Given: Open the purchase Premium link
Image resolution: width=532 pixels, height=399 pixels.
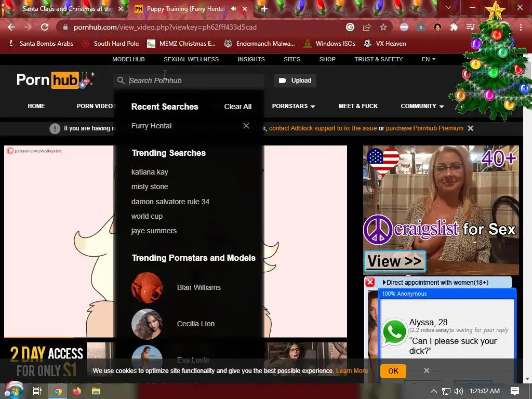Looking at the screenshot, I should (424, 128).
